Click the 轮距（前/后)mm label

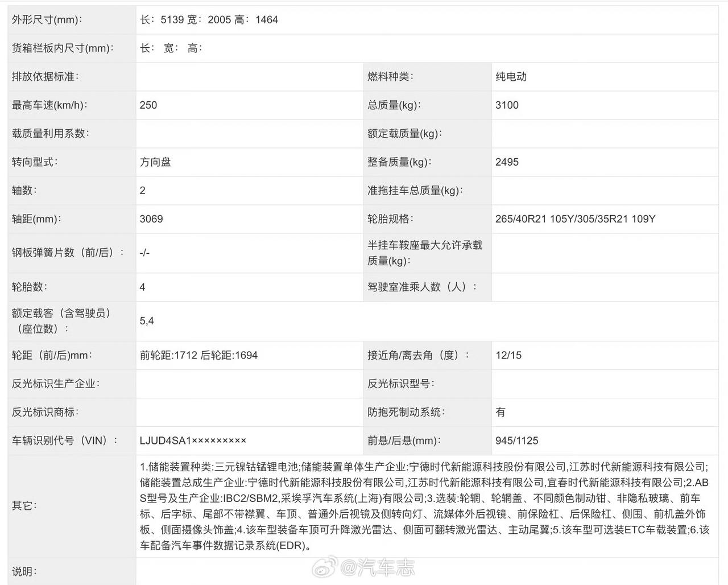click(x=52, y=355)
